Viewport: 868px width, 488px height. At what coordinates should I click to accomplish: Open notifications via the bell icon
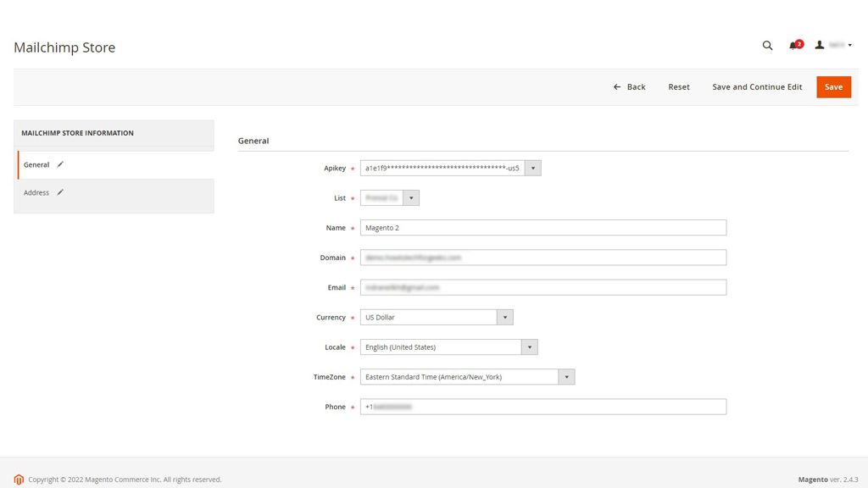[793, 46]
